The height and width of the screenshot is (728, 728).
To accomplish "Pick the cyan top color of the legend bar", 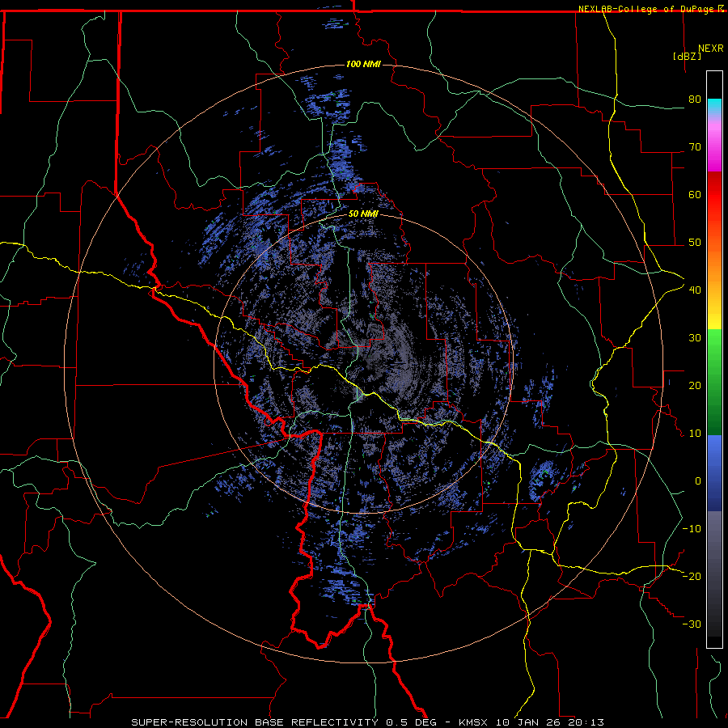I will coord(714,106).
